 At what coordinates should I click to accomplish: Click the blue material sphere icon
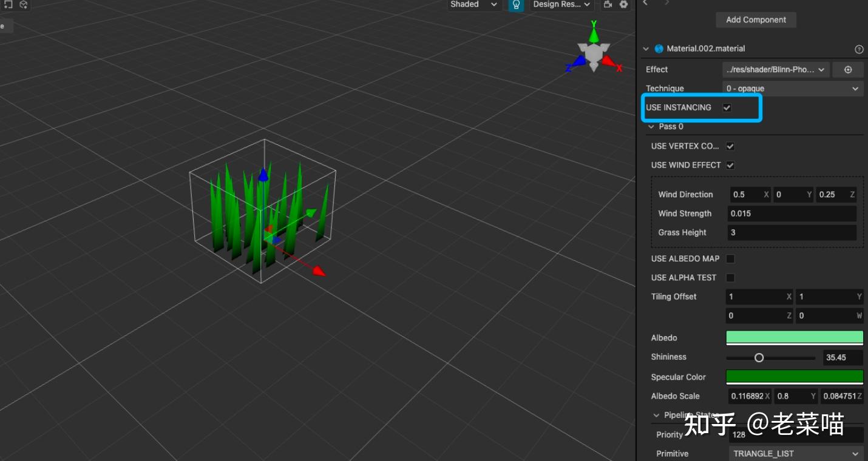point(659,49)
